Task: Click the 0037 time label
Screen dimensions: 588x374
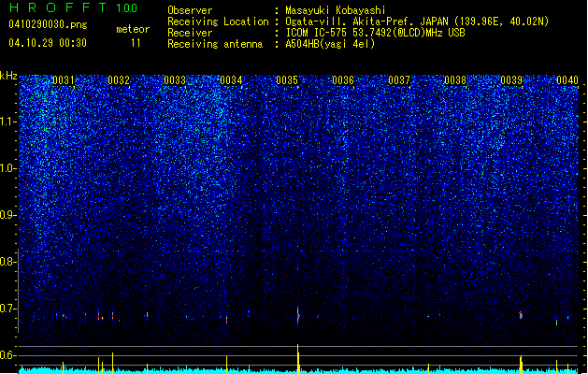Action: [399, 80]
